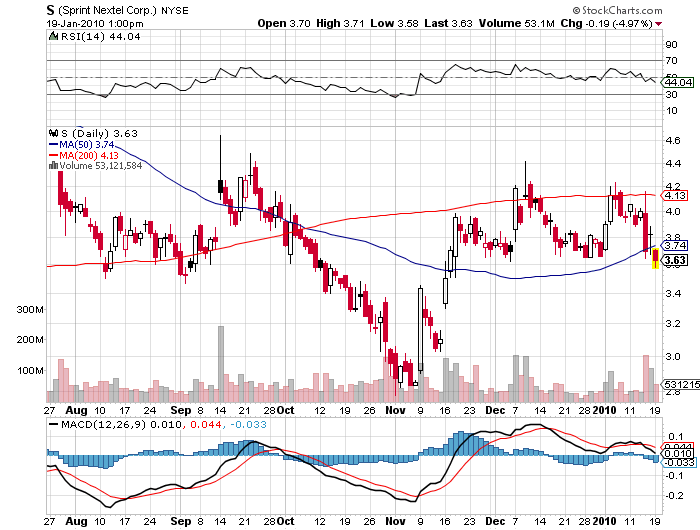Click the 19-Jan-2010 1:00pm timestamp
The height and width of the screenshot is (530, 700).
(x=95, y=24)
